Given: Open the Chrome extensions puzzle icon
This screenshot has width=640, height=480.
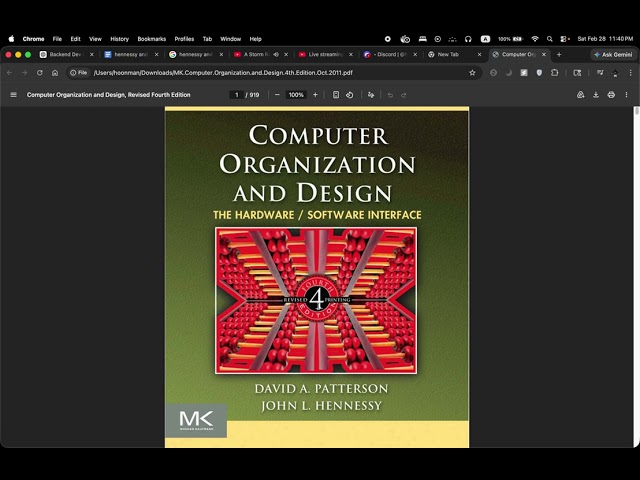Looking at the screenshot, I should tap(554, 73).
